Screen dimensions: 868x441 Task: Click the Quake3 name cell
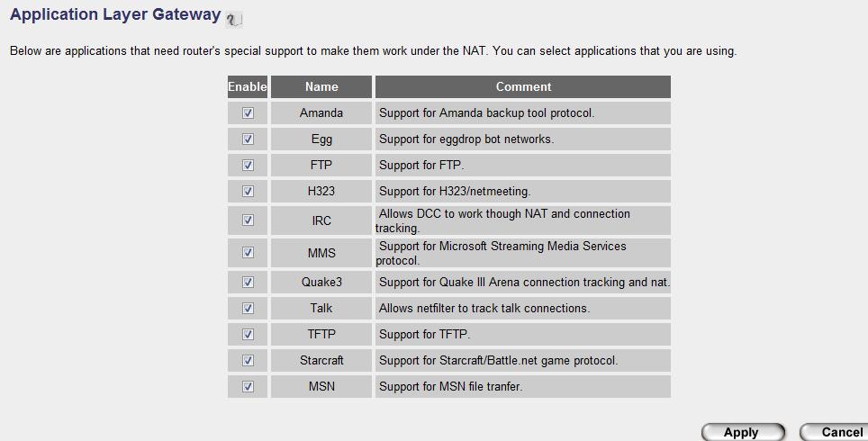321,283
